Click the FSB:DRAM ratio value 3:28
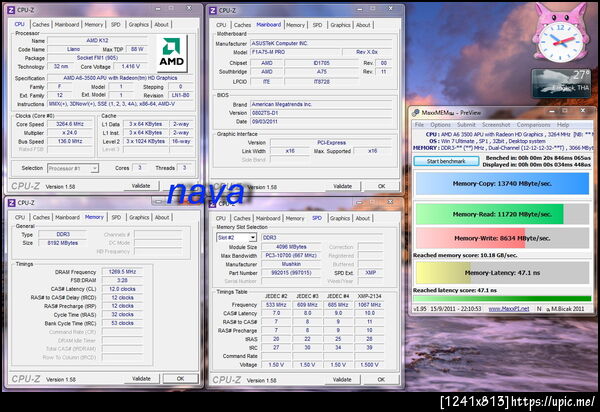Image resolution: width=600 pixels, height=412 pixels. pyautogui.click(x=122, y=280)
